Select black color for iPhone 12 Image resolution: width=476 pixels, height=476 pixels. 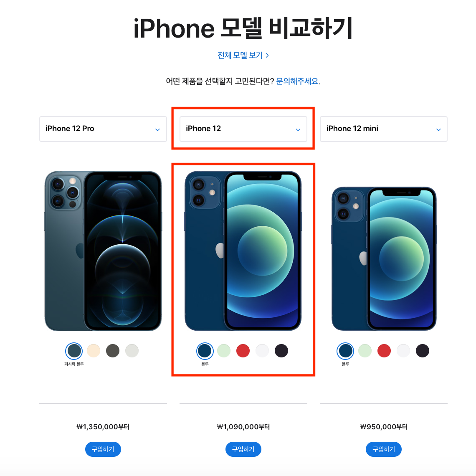pos(281,351)
